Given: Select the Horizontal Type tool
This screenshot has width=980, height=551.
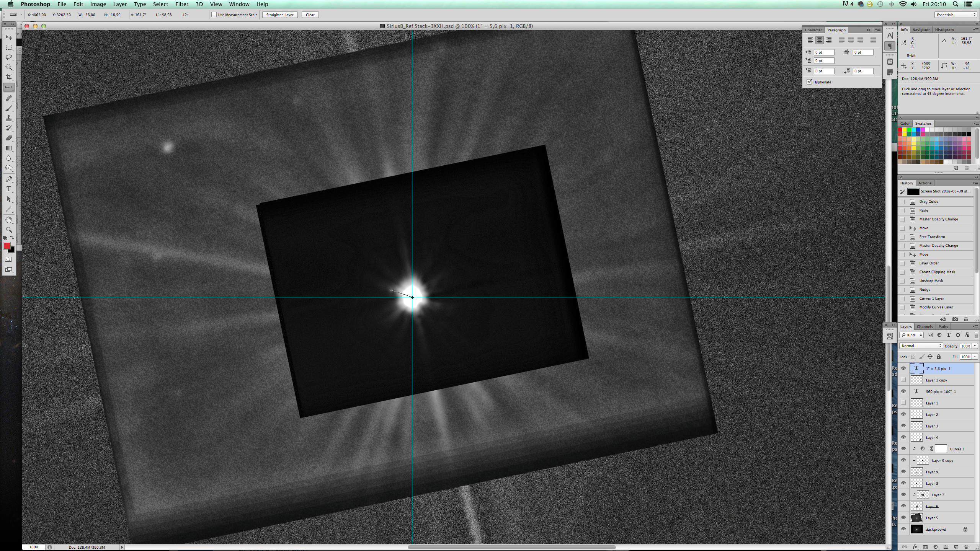Looking at the screenshot, I should click(x=9, y=189).
